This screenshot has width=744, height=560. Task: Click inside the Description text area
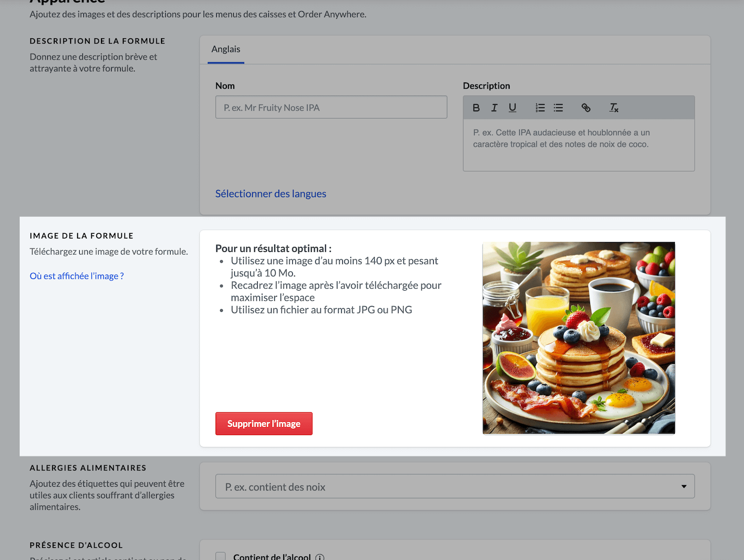tap(578, 145)
